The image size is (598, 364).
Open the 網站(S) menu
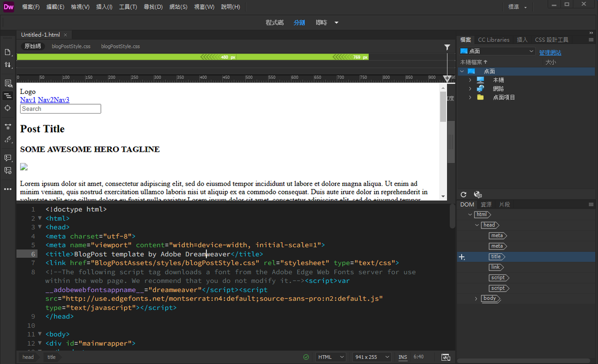[178, 7]
